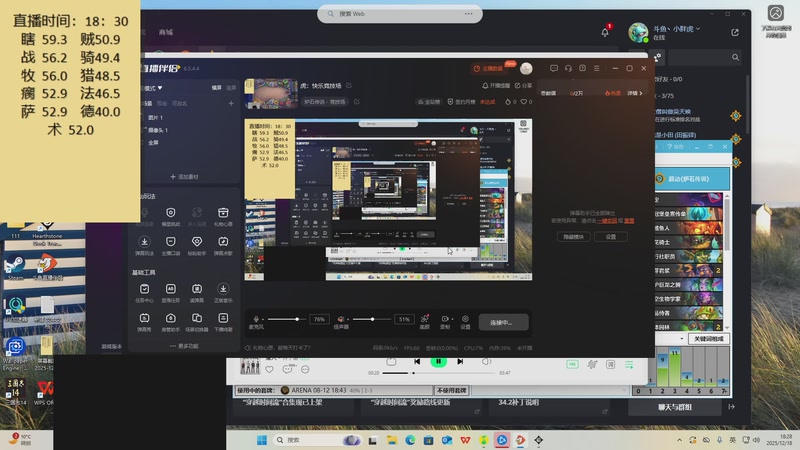The width and height of the screenshot is (800, 450).
Task: Toggle HQ quality badge in music player
Action: coord(572,364)
